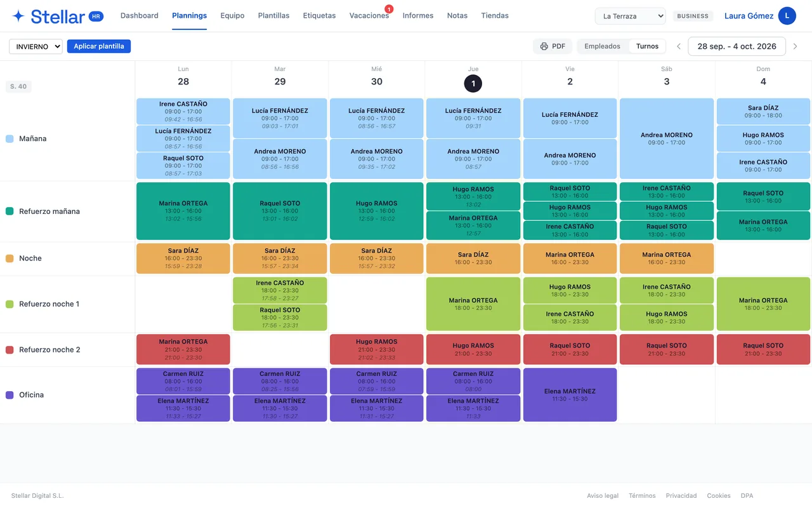Select today's date header, Thursday 1
The width and height of the screenshot is (812, 508).
point(473,83)
